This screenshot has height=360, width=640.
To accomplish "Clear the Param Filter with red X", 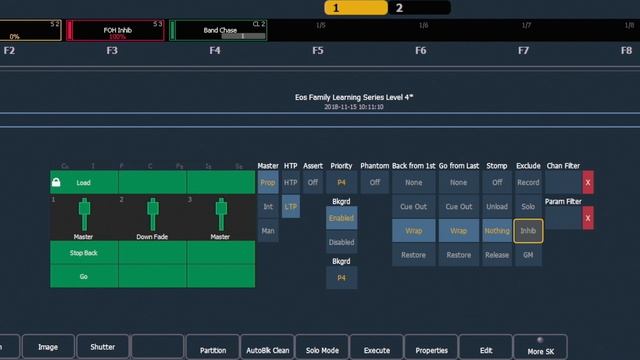I will (x=588, y=218).
